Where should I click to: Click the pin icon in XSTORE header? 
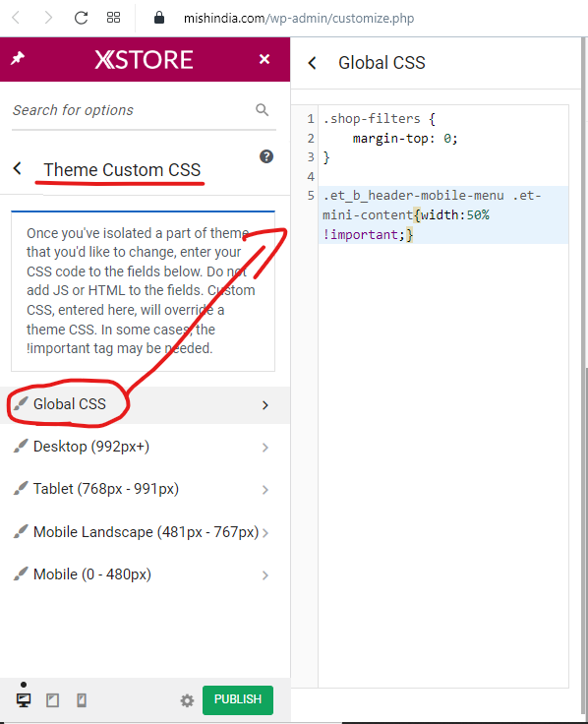(18, 59)
